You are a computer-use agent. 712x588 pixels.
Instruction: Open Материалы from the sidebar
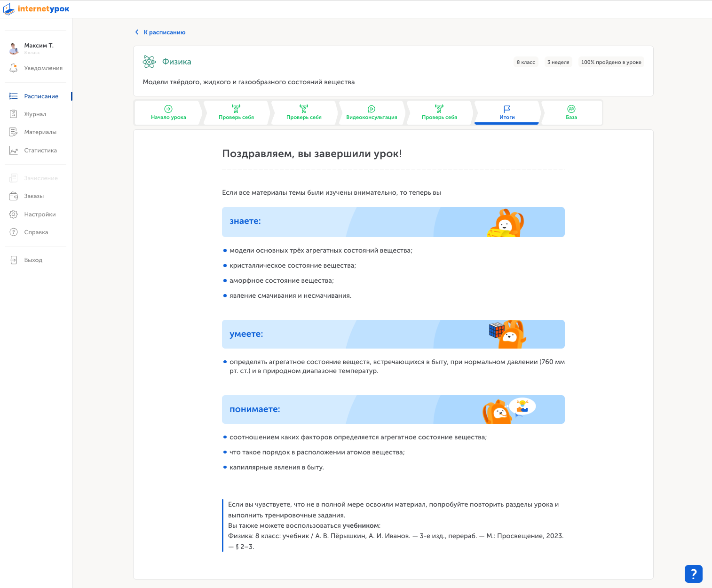point(40,132)
